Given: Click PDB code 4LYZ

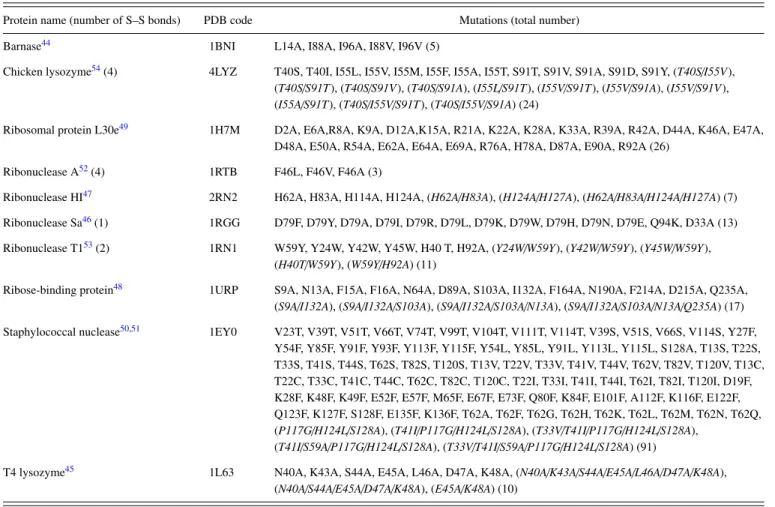Looking at the screenshot, I should point(222,72).
